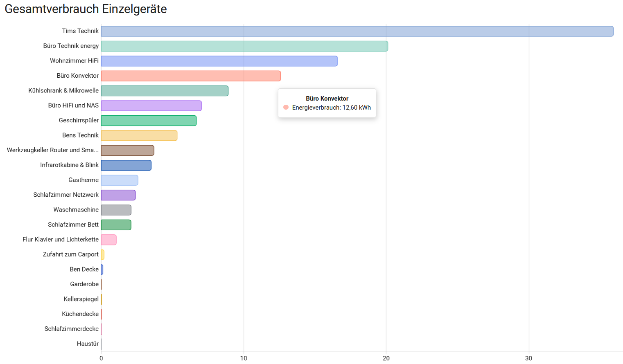Select the 'Küchendecke' axis label
This screenshot has height=364, width=623.
tap(80, 314)
